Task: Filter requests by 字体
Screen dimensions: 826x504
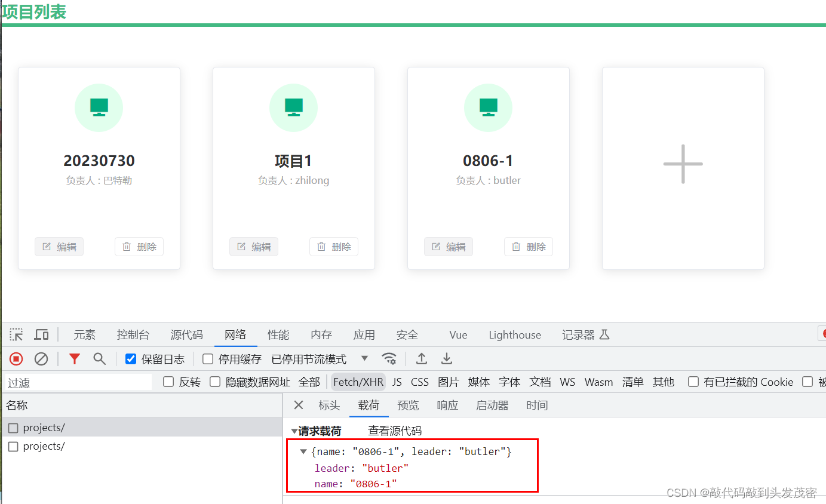Action: pyautogui.click(x=509, y=382)
